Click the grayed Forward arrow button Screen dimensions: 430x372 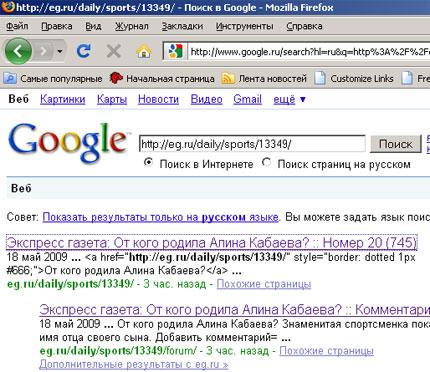pos(43,51)
